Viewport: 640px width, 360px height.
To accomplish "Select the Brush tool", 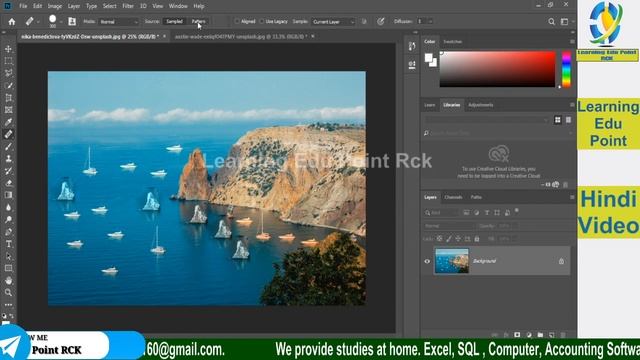I will 8,147.
